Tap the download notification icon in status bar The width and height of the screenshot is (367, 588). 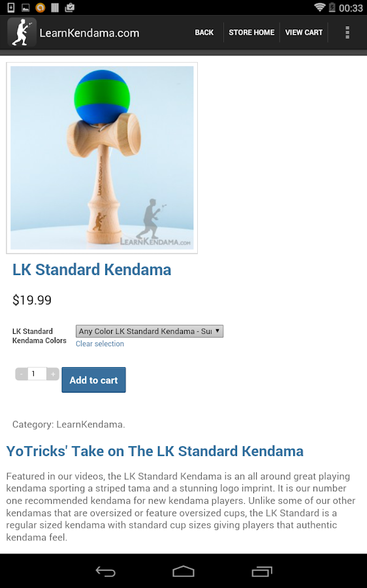pyautogui.click(x=11, y=7)
